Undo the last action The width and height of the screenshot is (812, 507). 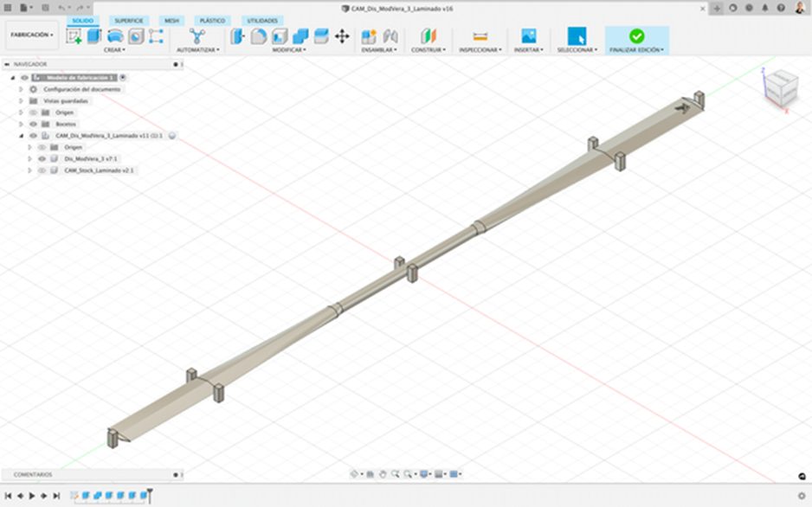(x=62, y=8)
